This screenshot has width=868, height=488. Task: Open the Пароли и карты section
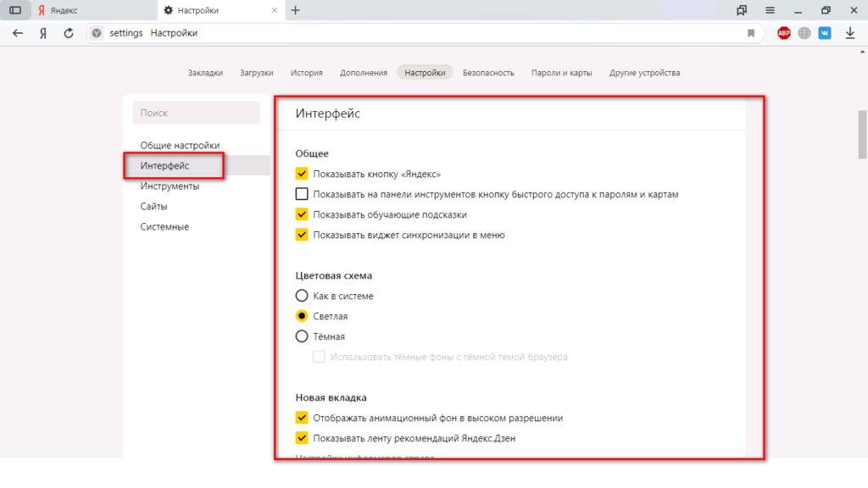click(x=561, y=73)
